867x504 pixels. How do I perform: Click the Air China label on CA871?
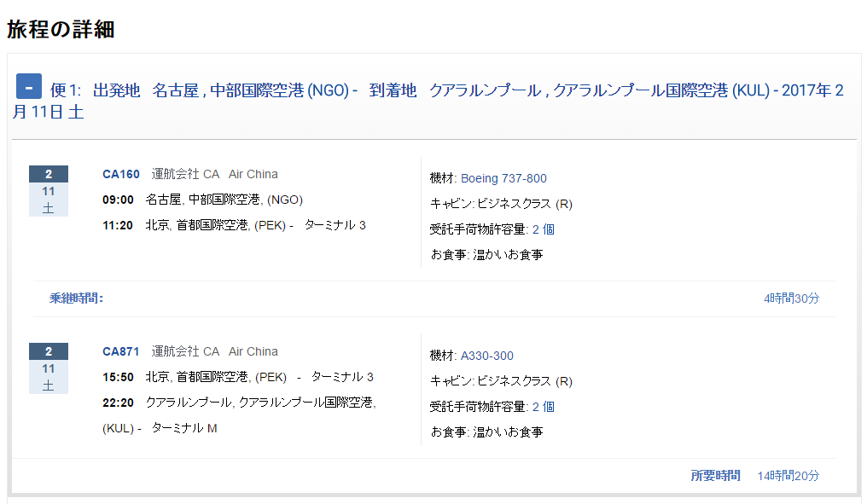253,351
